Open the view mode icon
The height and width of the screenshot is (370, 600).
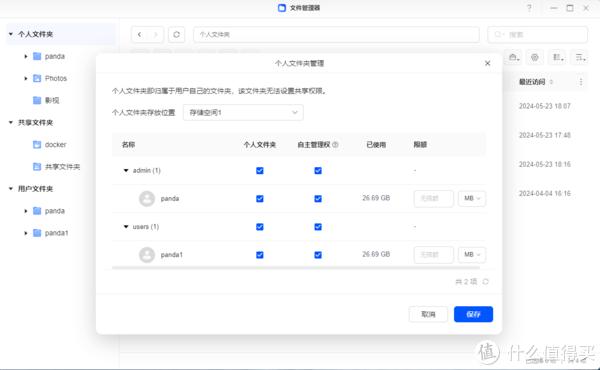click(558, 57)
